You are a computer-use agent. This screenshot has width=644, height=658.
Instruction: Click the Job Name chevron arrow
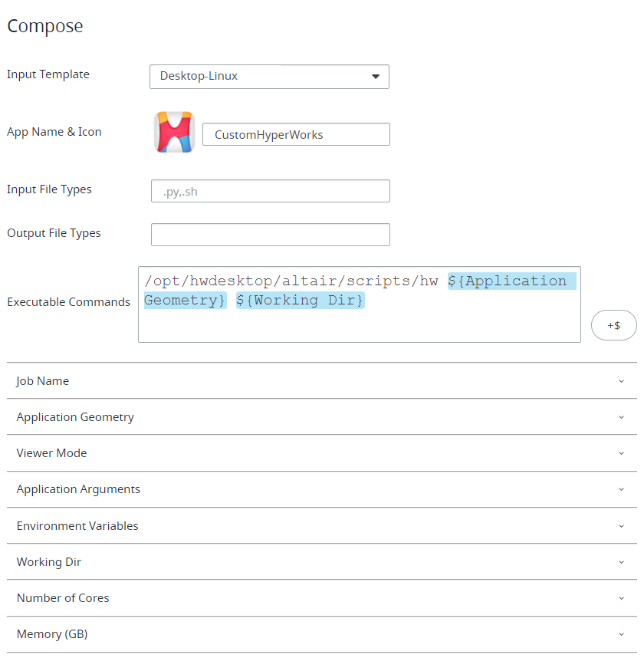tap(621, 381)
